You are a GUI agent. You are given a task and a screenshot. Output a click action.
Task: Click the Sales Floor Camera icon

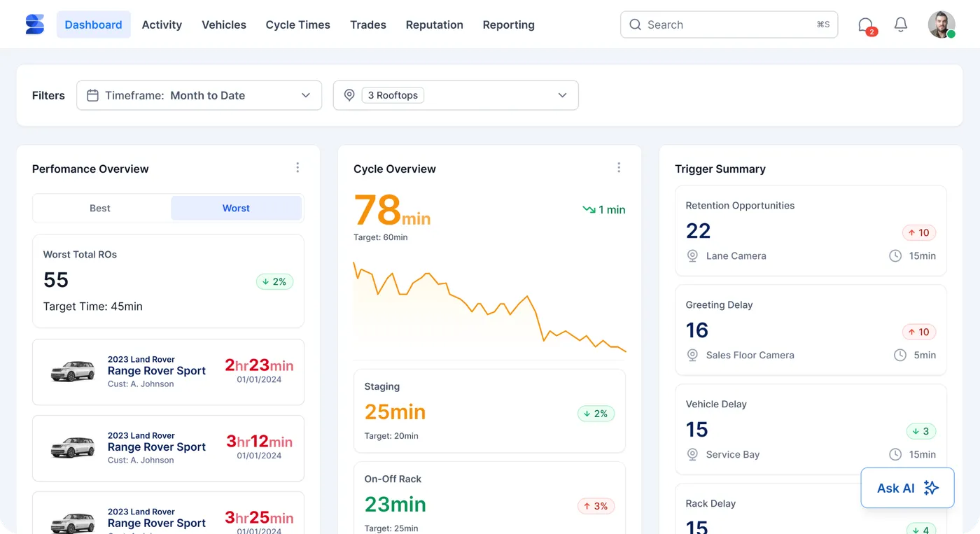pyautogui.click(x=692, y=356)
